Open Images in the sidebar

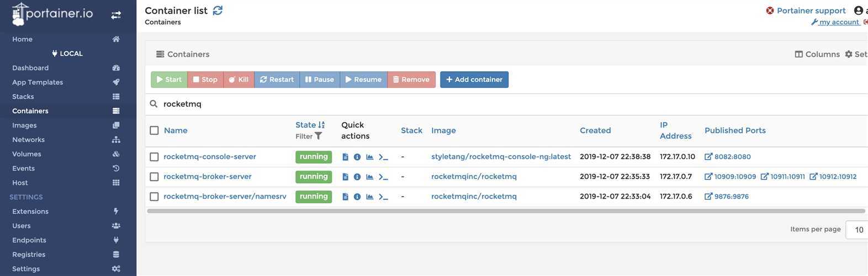(x=24, y=125)
